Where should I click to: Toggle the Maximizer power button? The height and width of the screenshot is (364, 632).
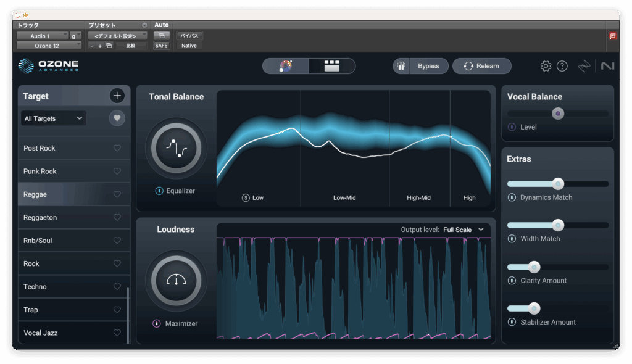pyautogui.click(x=157, y=323)
